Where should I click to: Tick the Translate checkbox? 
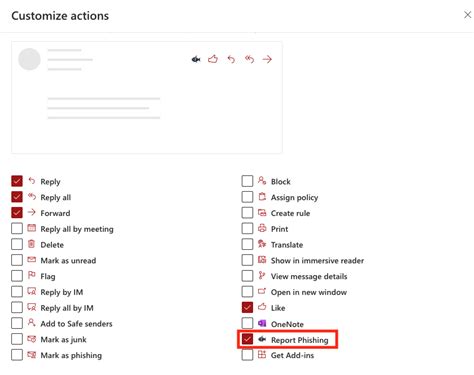coord(247,244)
